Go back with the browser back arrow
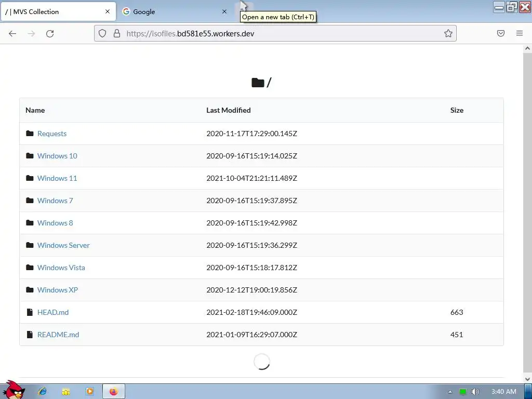The width and height of the screenshot is (532, 399). click(x=12, y=33)
